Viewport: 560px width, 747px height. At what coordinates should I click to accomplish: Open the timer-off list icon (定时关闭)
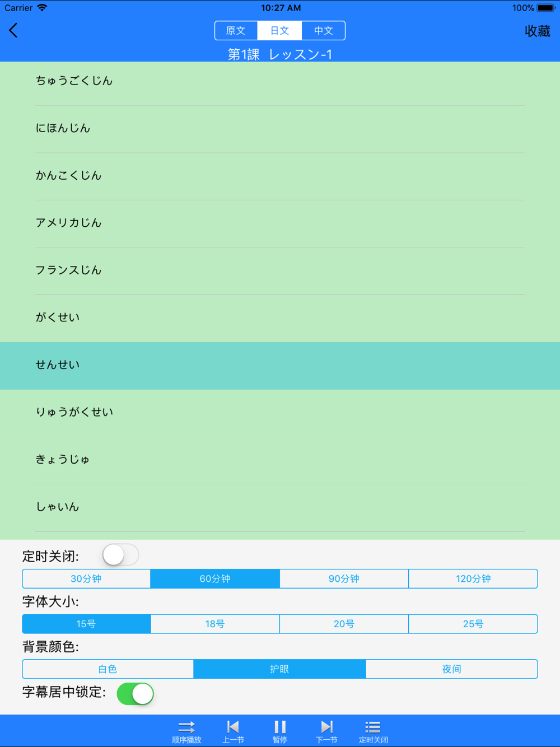coord(373,731)
